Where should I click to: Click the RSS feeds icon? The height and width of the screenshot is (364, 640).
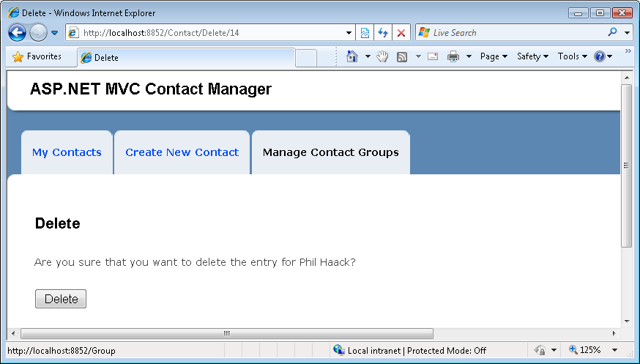(402, 56)
